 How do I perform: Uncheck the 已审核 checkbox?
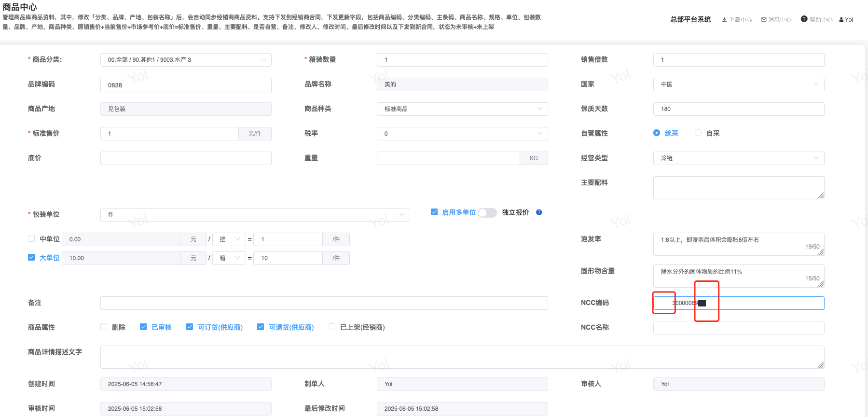(143, 327)
